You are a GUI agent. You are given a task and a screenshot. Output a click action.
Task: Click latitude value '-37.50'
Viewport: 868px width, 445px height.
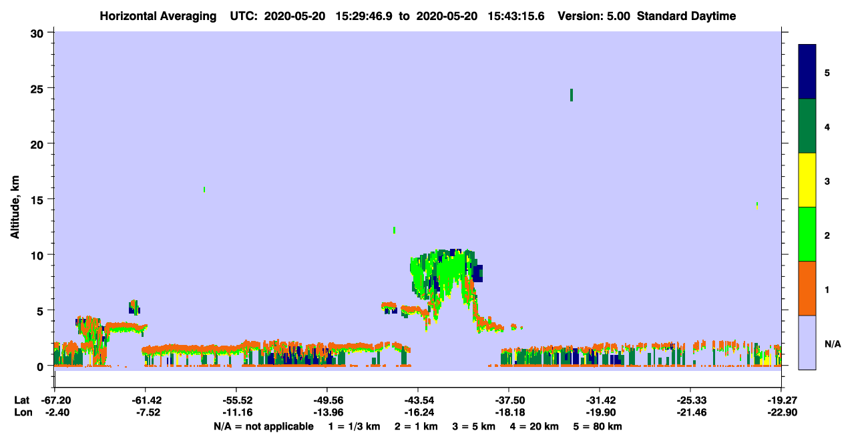[509, 400]
